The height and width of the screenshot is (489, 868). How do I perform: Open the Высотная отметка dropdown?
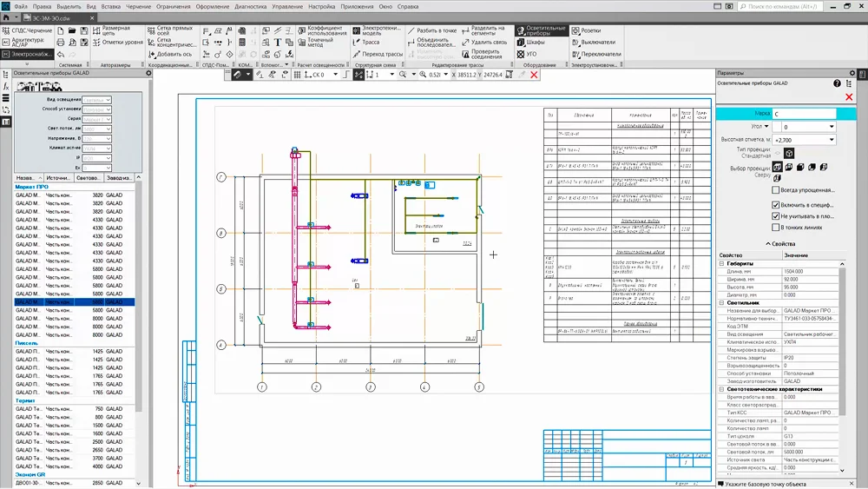tap(831, 139)
